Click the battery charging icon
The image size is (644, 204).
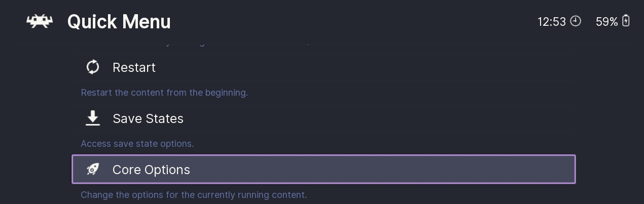click(x=626, y=21)
